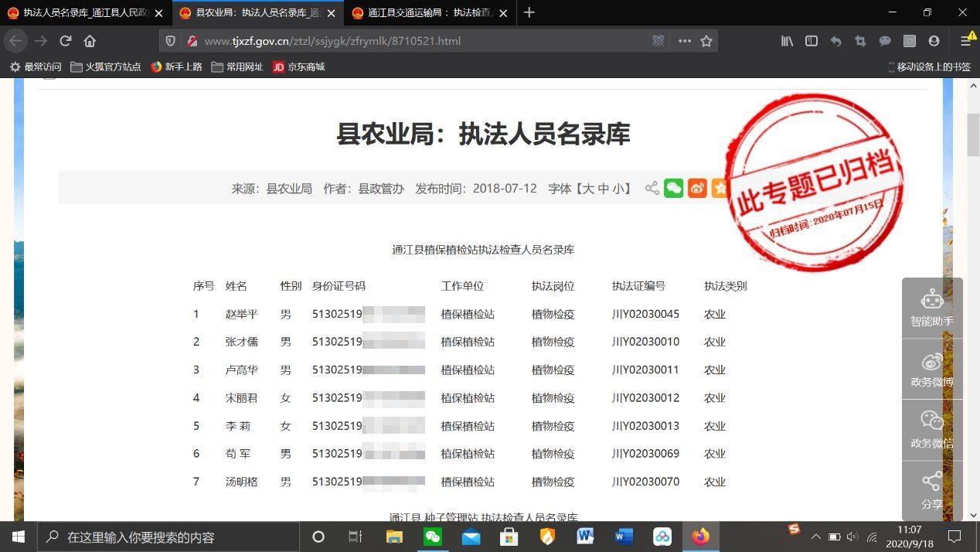Open the 常用网址 bookmark folder
This screenshot has height=552, width=980.
pyautogui.click(x=238, y=67)
